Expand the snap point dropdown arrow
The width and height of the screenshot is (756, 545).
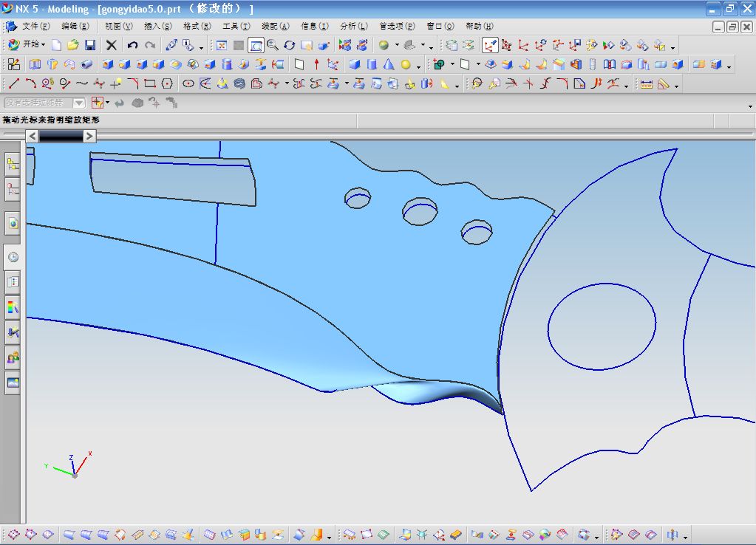point(108,103)
